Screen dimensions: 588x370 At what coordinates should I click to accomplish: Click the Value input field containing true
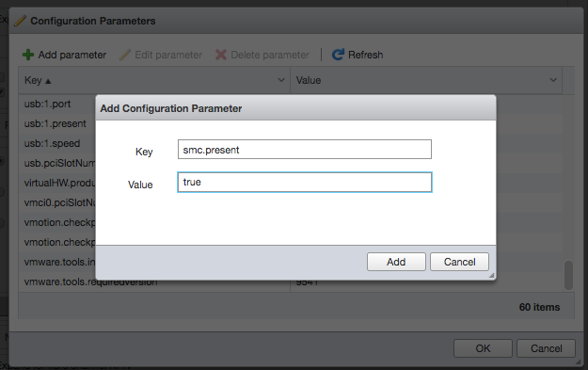305,182
